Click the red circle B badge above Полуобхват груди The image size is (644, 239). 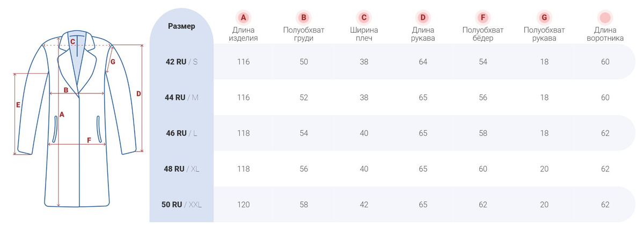point(304,18)
